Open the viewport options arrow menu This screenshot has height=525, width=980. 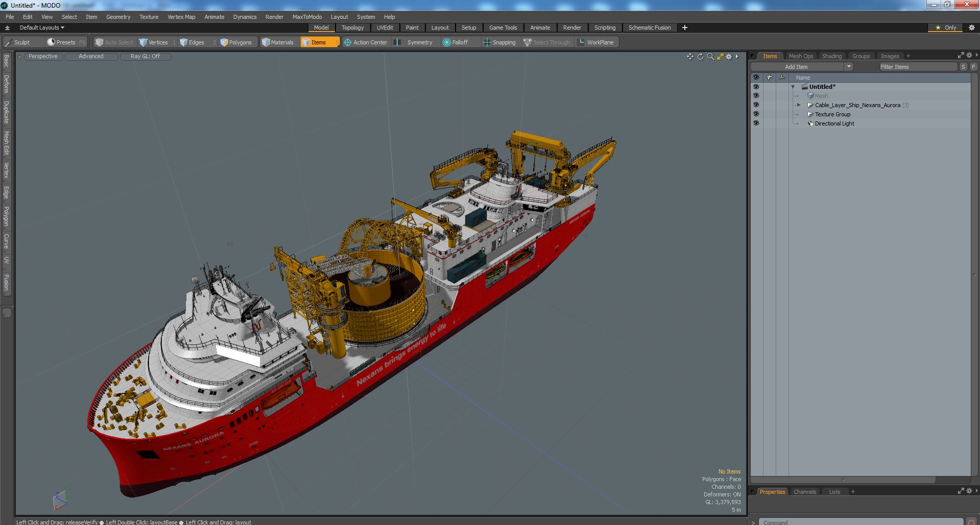(x=737, y=57)
